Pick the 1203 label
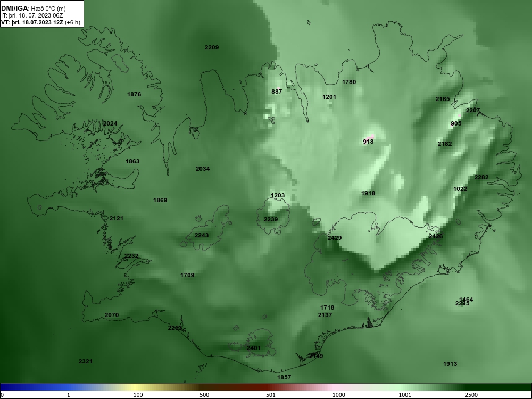532x399 pixels. [278, 195]
